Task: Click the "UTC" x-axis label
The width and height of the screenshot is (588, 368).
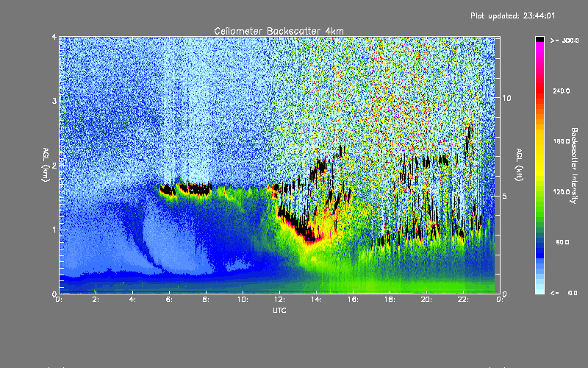Action: tap(279, 310)
